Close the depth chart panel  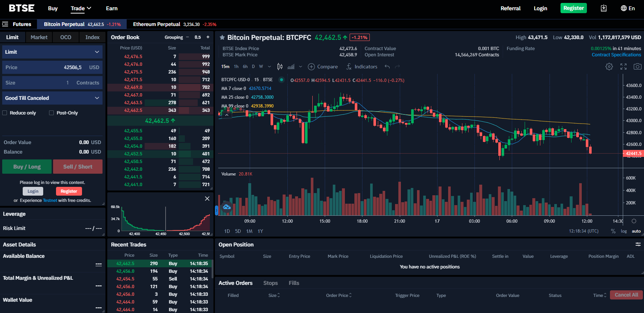pos(207,199)
